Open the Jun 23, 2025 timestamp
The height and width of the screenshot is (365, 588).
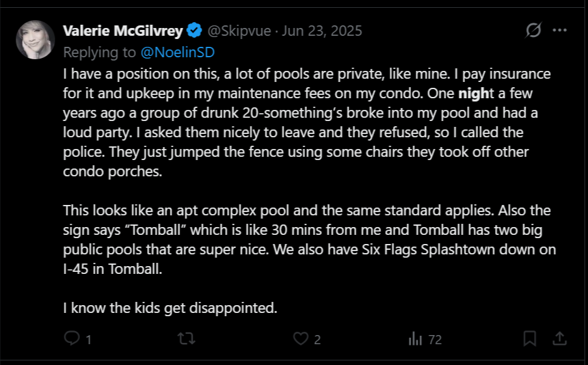[322, 31]
